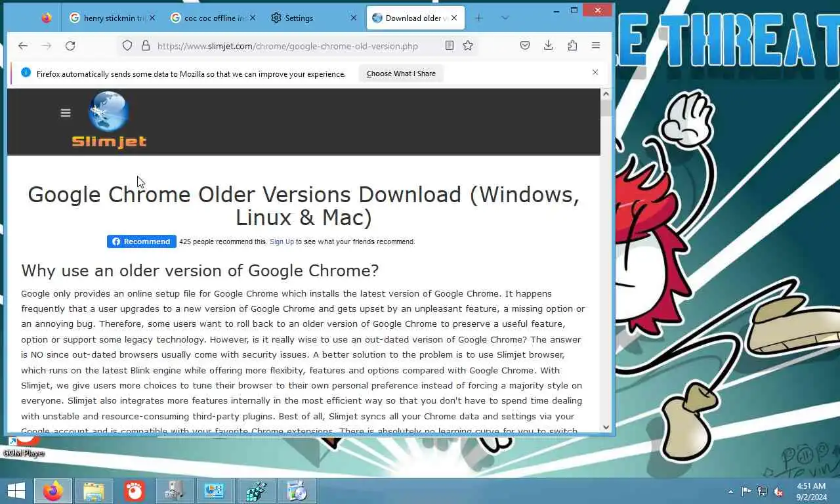Open network status tray icon
The image size is (840, 504).
tap(763, 492)
